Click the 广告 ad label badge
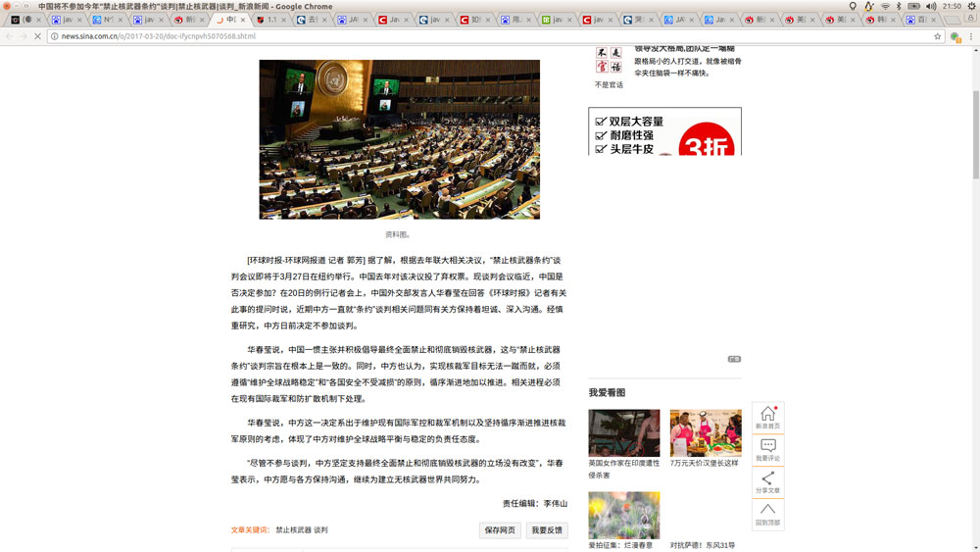 pyautogui.click(x=734, y=359)
